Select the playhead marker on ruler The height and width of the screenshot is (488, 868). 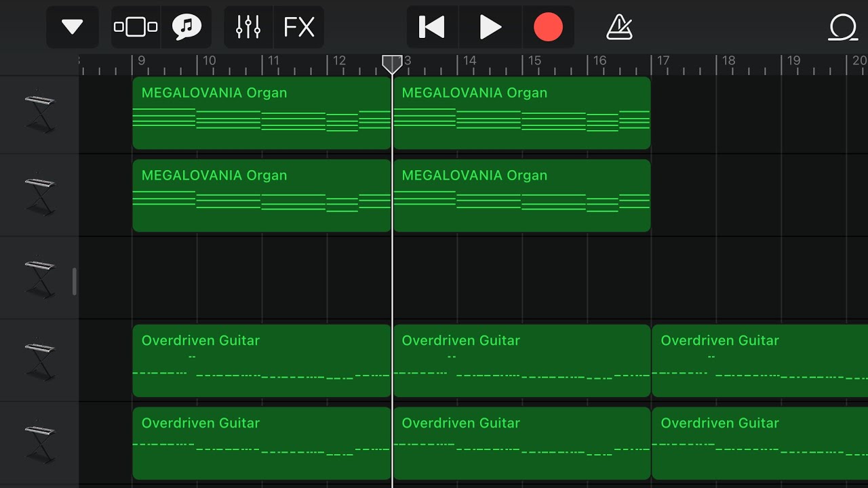click(392, 65)
